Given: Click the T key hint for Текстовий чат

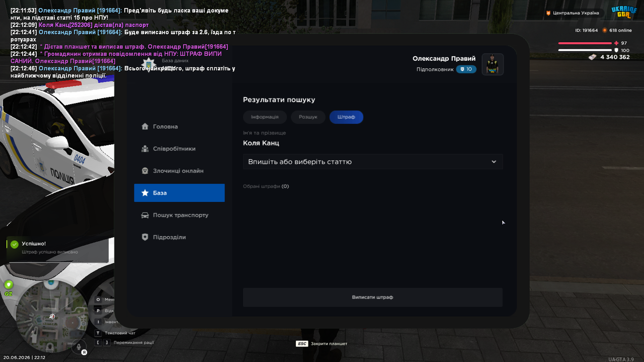Looking at the screenshot, I should pyautogui.click(x=98, y=333).
